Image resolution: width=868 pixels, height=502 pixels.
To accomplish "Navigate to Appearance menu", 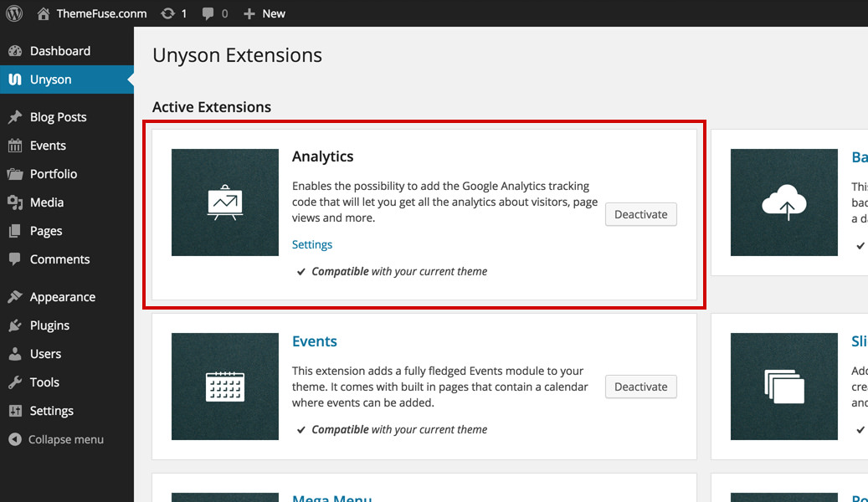I will pyautogui.click(x=66, y=297).
